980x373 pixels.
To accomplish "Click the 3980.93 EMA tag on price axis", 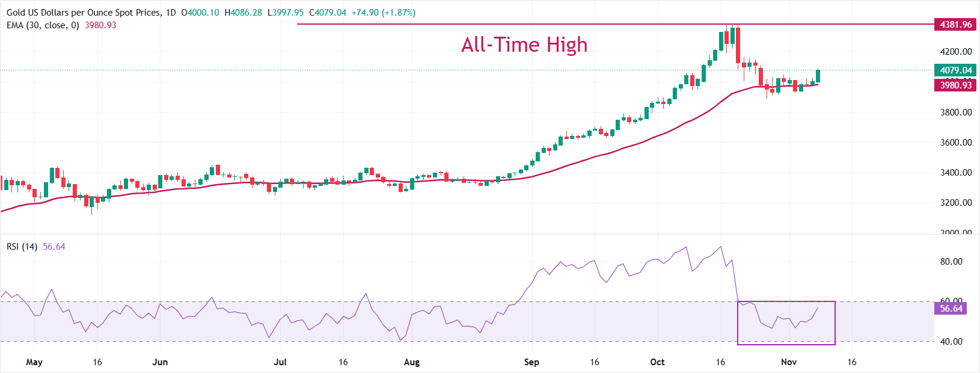I will pos(955,85).
